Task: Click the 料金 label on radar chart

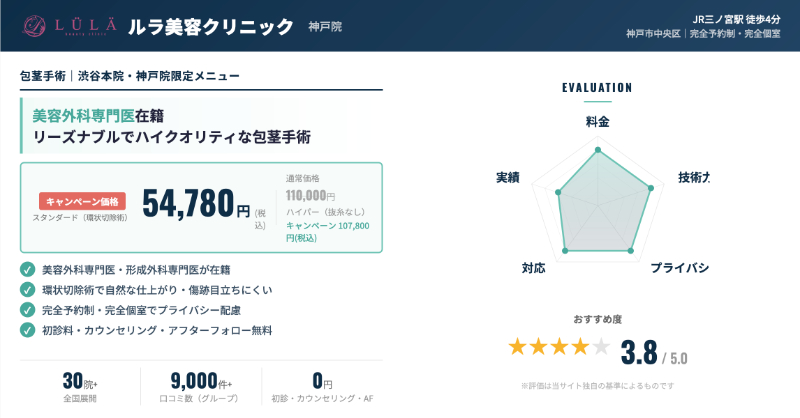Action: tap(597, 121)
